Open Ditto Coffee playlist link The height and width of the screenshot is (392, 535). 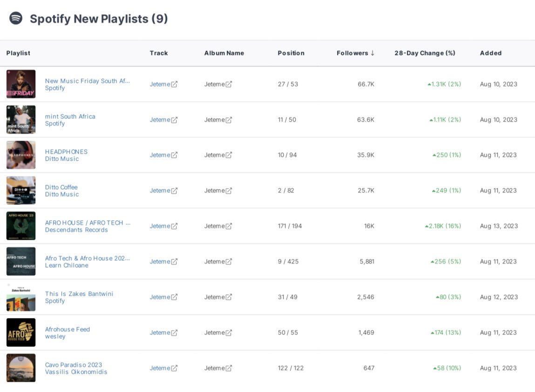[61, 187]
